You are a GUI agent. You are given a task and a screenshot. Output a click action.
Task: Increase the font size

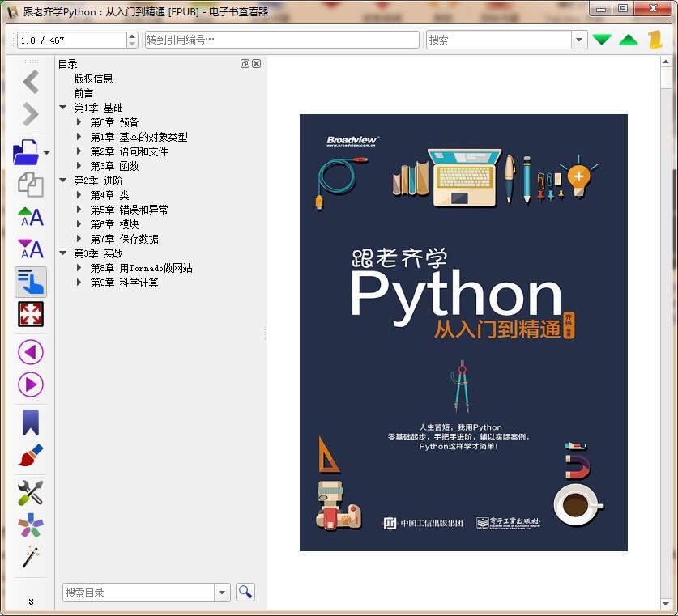(x=29, y=216)
